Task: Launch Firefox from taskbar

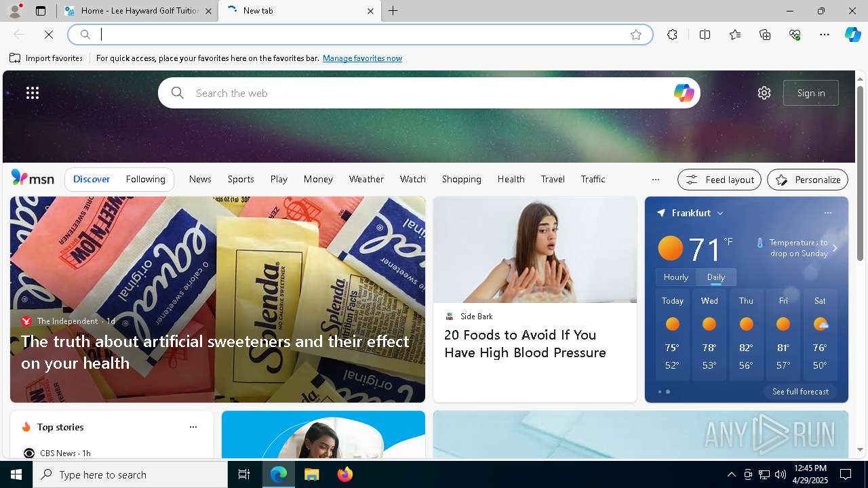Action: [345, 474]
